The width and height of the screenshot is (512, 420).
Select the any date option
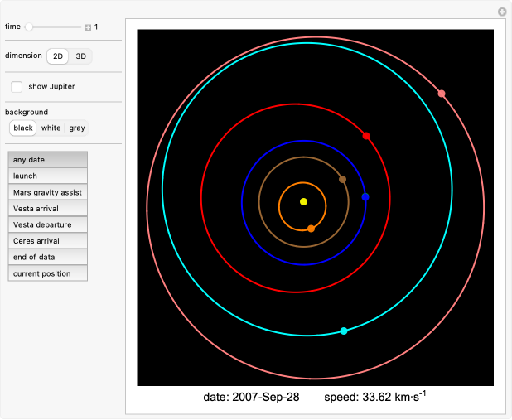tap(47, 160)
